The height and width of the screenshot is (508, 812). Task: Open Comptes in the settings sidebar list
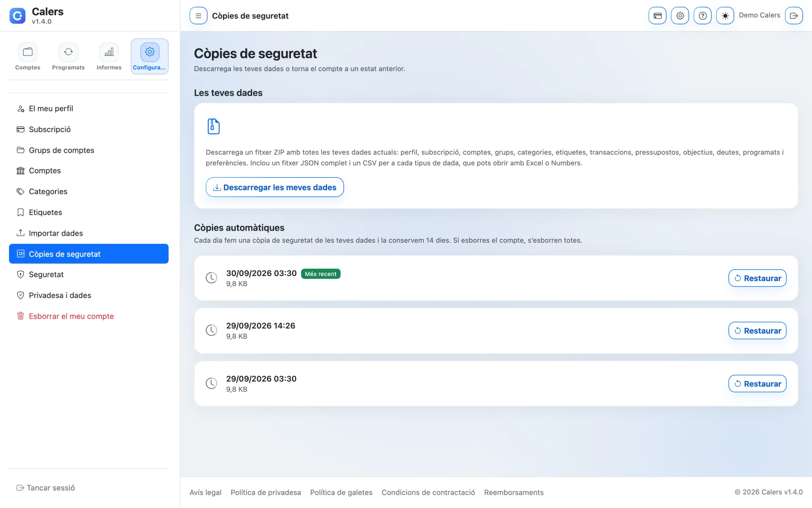point(89,171)
